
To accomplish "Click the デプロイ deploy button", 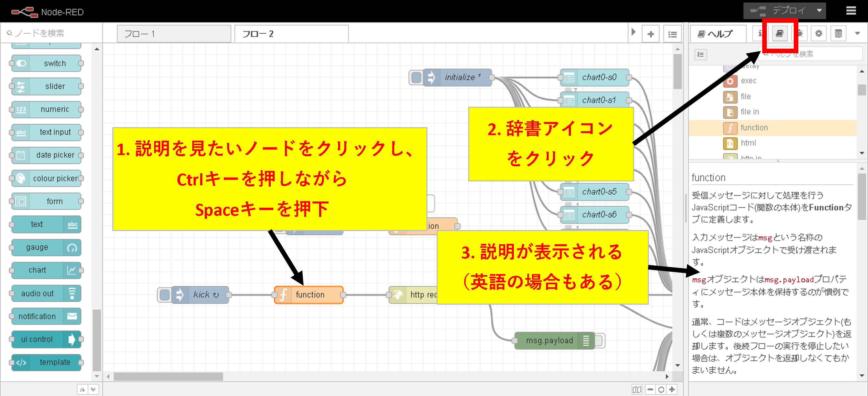I will (778, 11).
